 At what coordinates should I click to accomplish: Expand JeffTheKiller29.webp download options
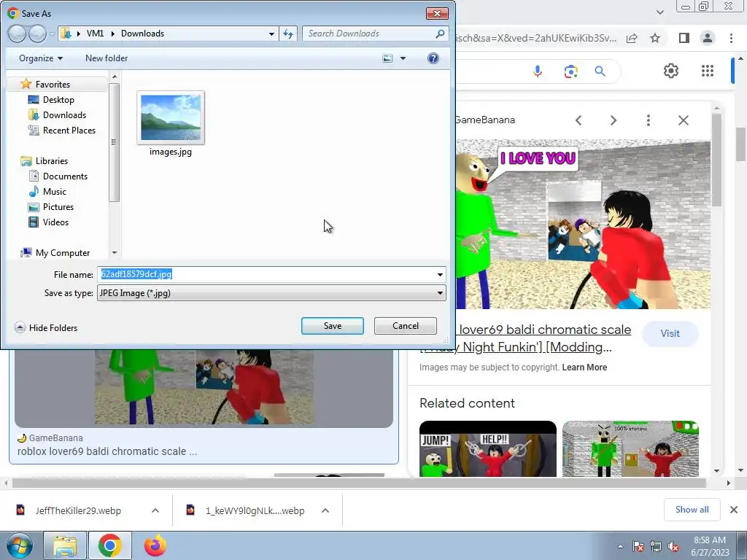tap(155, 510)
